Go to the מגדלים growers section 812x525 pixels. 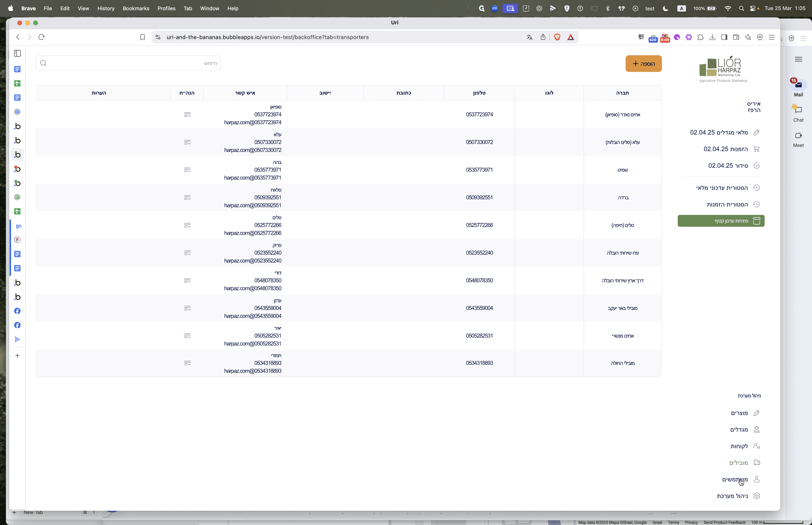tap(739, 430)
